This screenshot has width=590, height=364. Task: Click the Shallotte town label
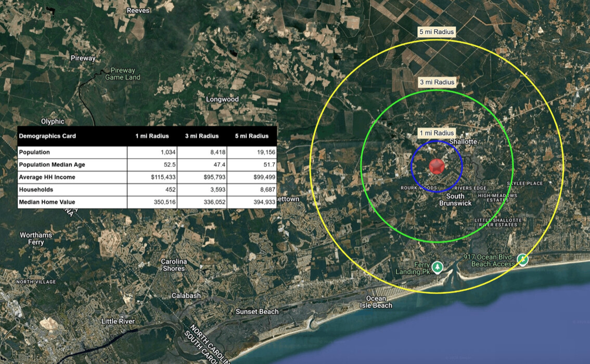coord(463,141)
